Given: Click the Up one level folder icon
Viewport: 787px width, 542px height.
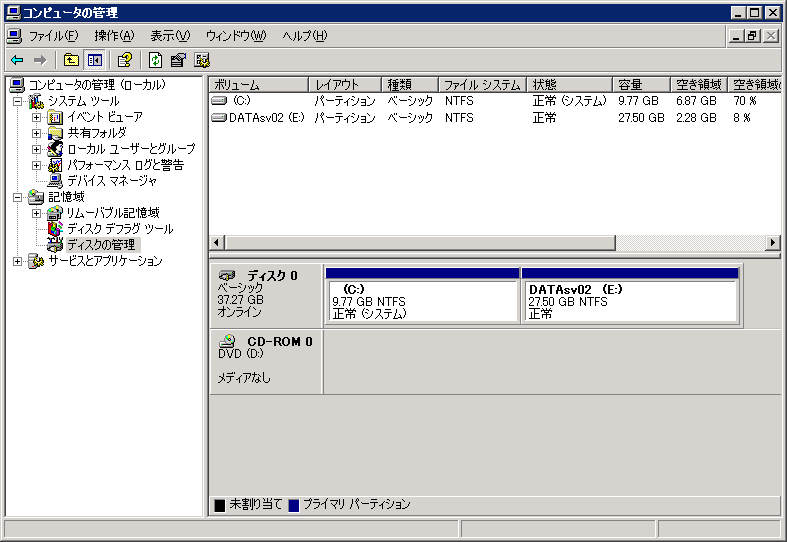Looking at the screenshot, I should [71, 60].
